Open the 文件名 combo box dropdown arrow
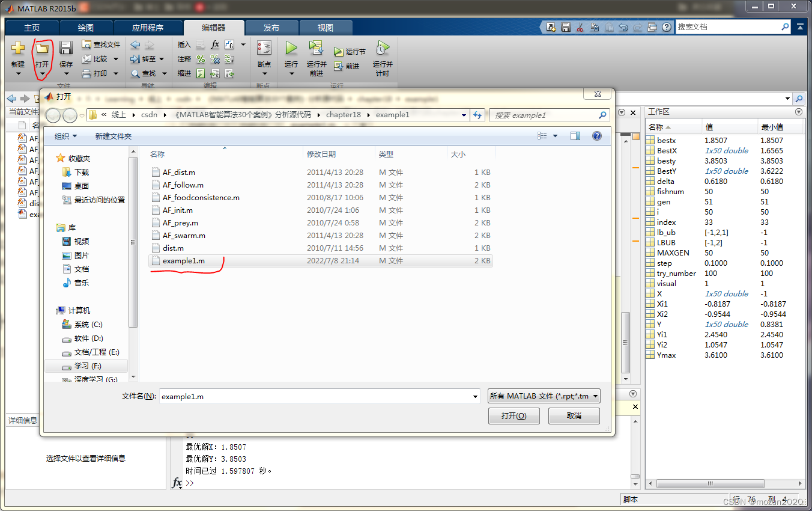Screen dimensions: 812x511 (x=475, y=396)
